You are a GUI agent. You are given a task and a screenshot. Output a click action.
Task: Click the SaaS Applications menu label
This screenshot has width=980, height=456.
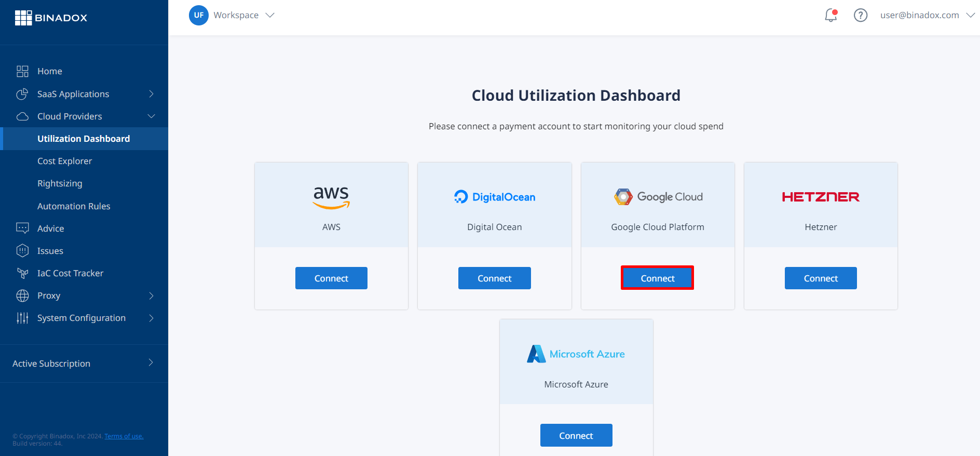tap(73, 94)
